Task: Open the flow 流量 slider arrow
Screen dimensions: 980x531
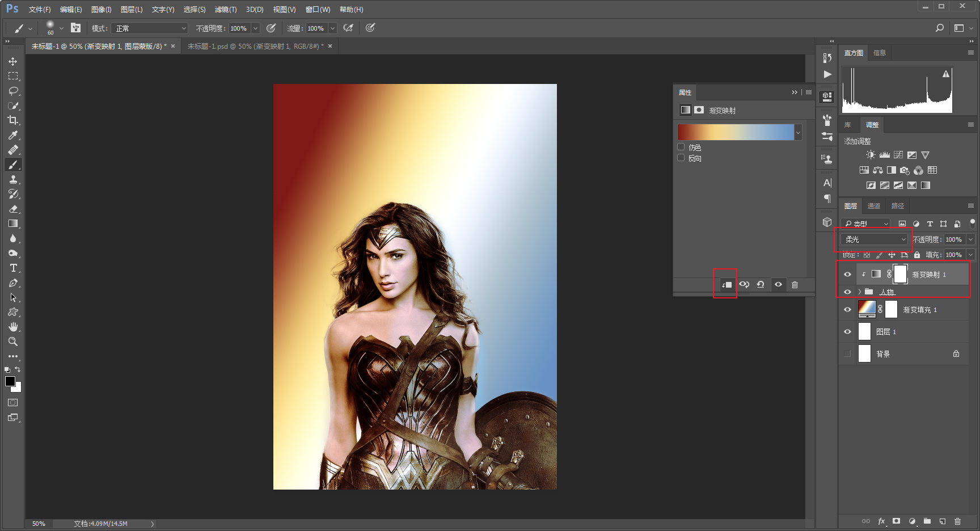Action: tap(332, 28)
